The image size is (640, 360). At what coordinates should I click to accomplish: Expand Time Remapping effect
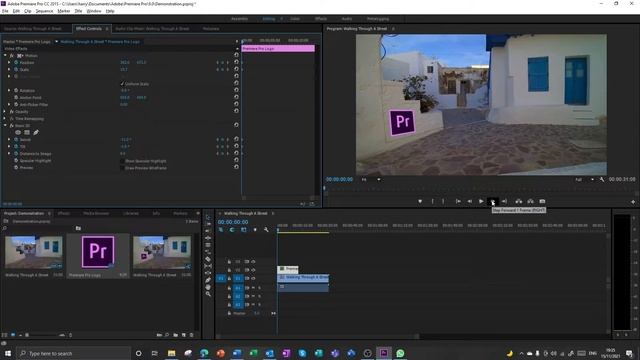[x=5, y=118]
